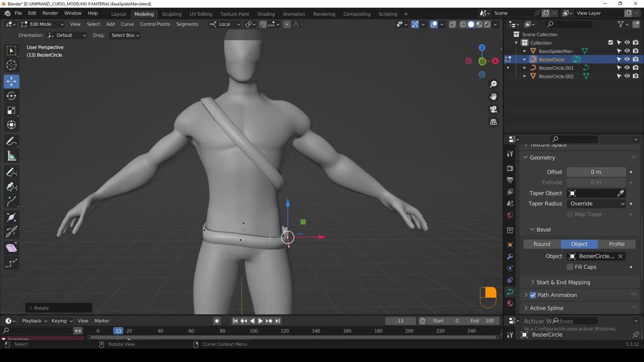
Task: Activate the Scale tool
Action: point(11,110)
